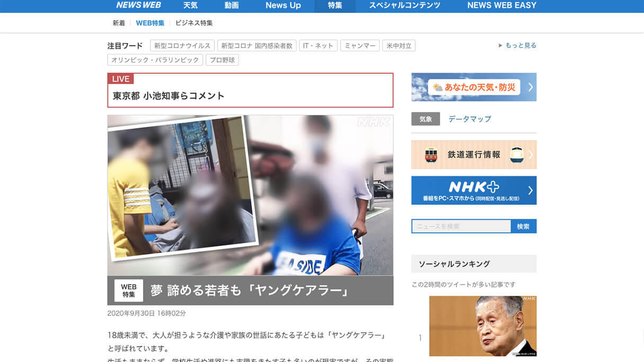This screenshot has height=362, width=644.
Task: Select the オリンピック・パラリンピック tag
Action: [155, 60]
